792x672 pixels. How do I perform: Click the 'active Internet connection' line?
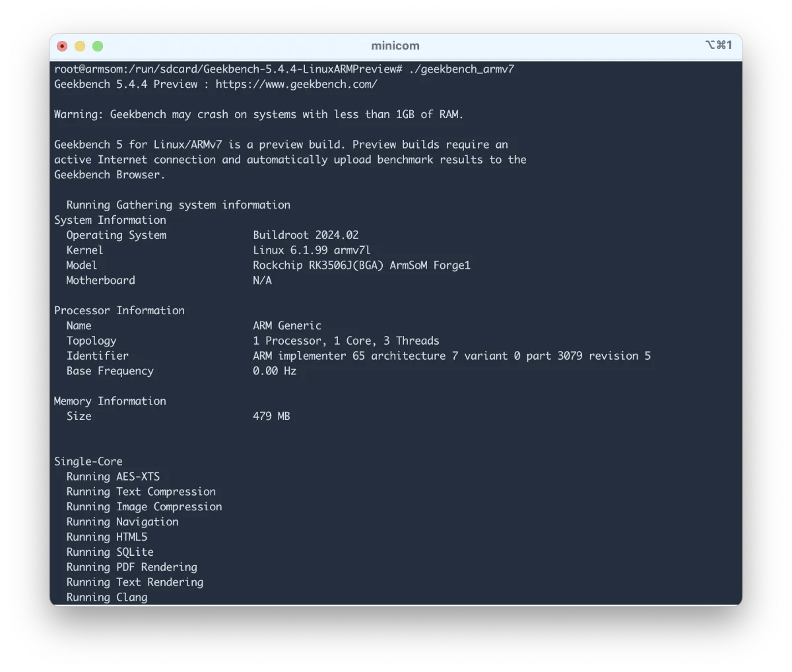point(290,160)
